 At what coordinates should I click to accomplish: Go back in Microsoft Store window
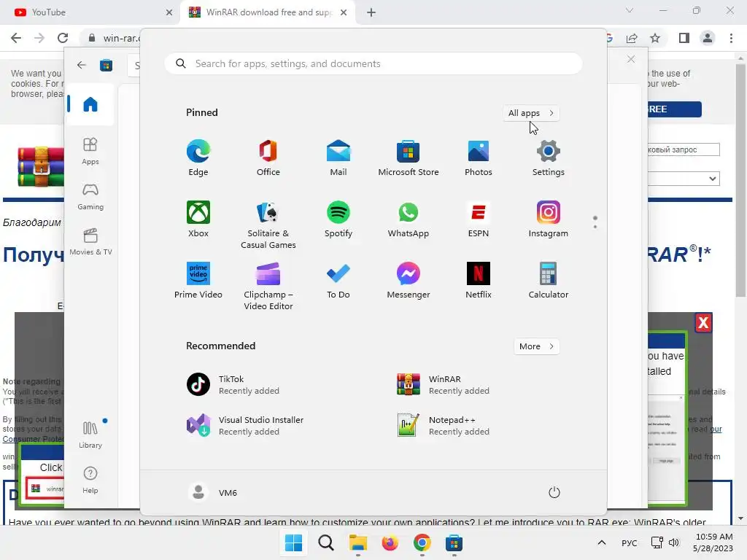82,65
